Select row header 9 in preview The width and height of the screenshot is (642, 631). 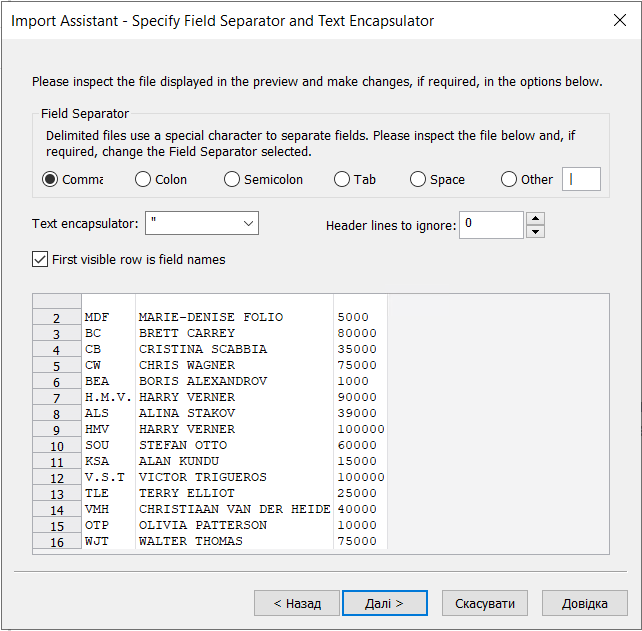point(57,430)
